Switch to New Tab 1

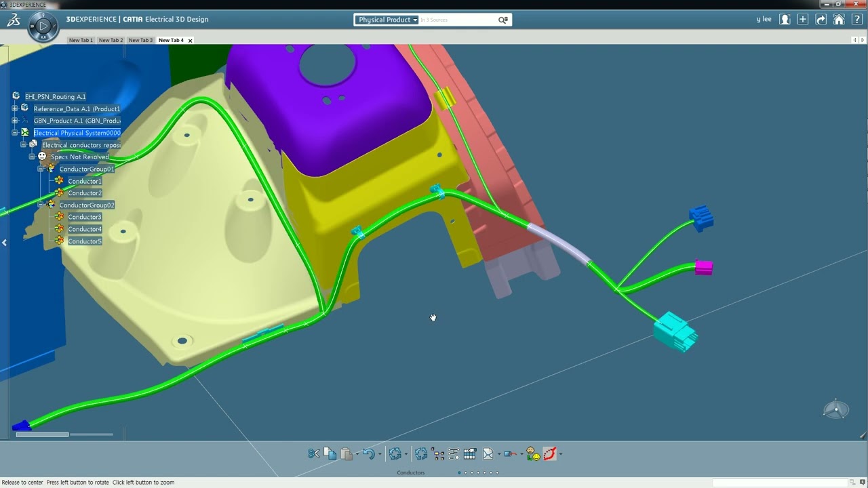[x=81, y=40]
